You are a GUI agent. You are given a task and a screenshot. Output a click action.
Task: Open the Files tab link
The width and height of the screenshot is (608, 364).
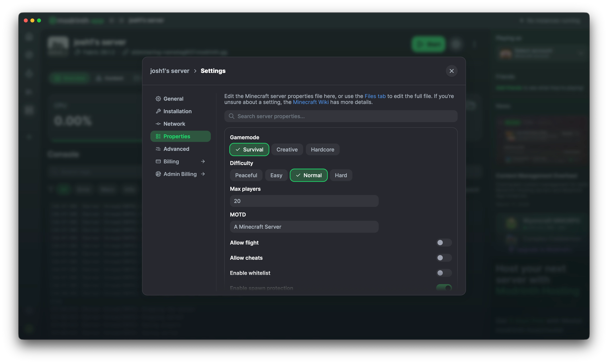(375, 96)
